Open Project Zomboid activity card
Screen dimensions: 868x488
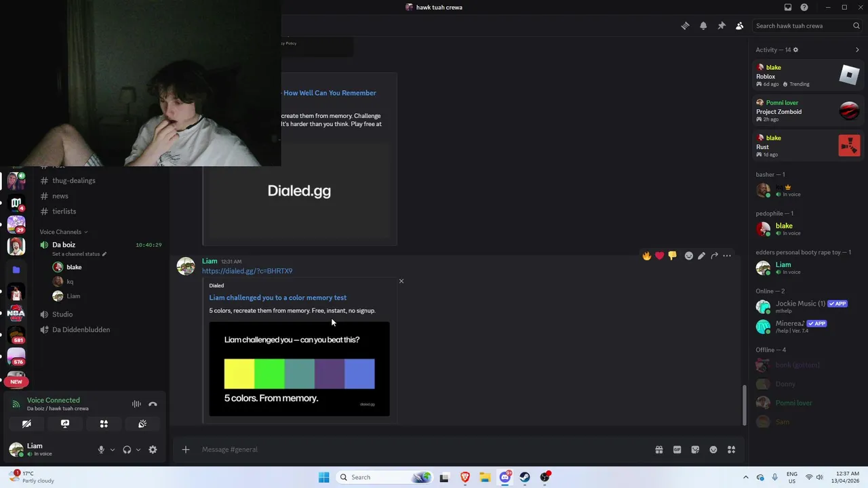pos(808,110)
